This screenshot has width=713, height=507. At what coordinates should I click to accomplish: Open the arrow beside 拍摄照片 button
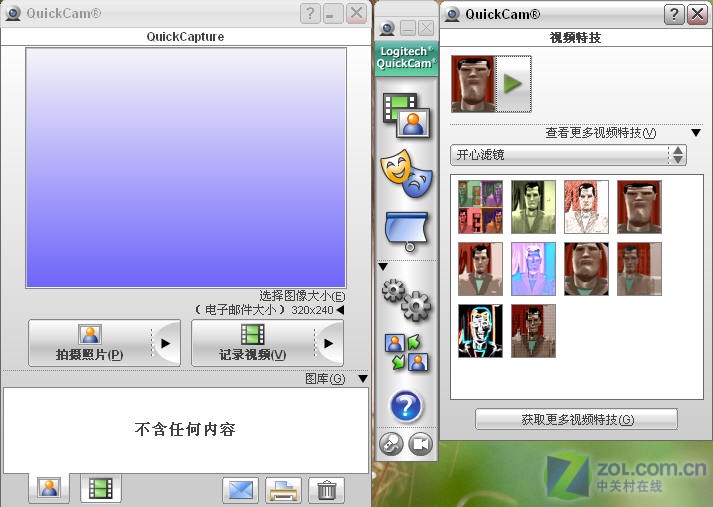(166, 343)
